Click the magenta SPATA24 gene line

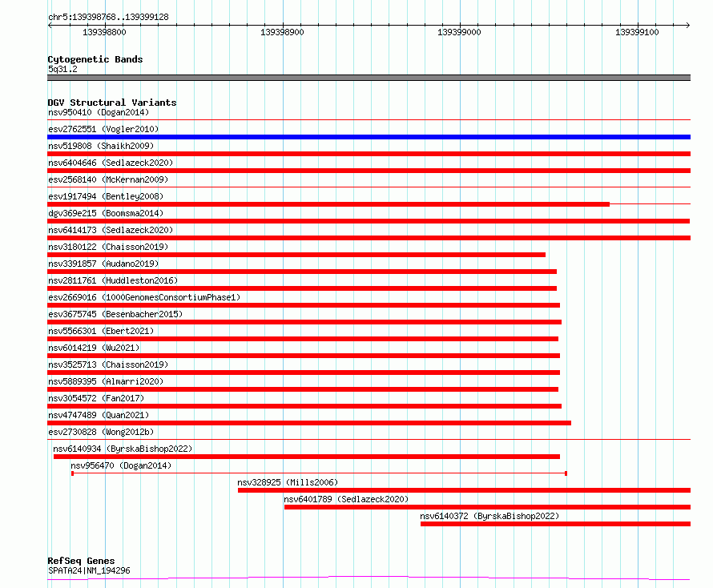[369, 578]
